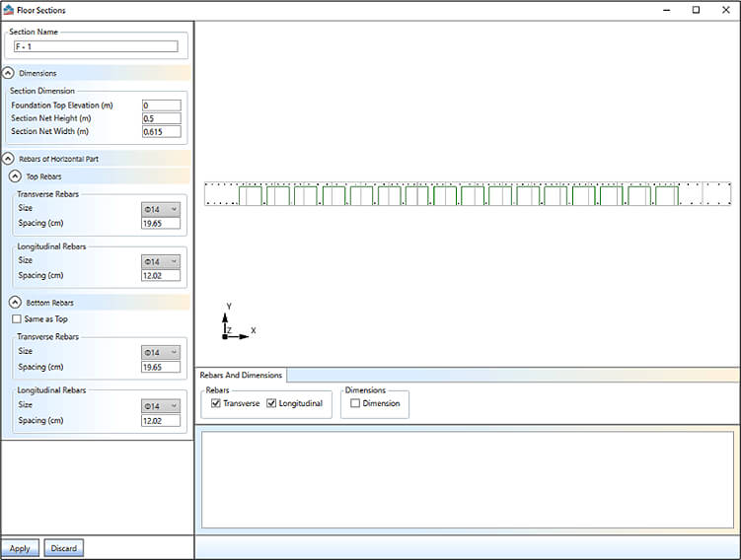The width and height of the screenshot is (741, 560).
Task: Click the Discard button
Action: tap(64, 548)
